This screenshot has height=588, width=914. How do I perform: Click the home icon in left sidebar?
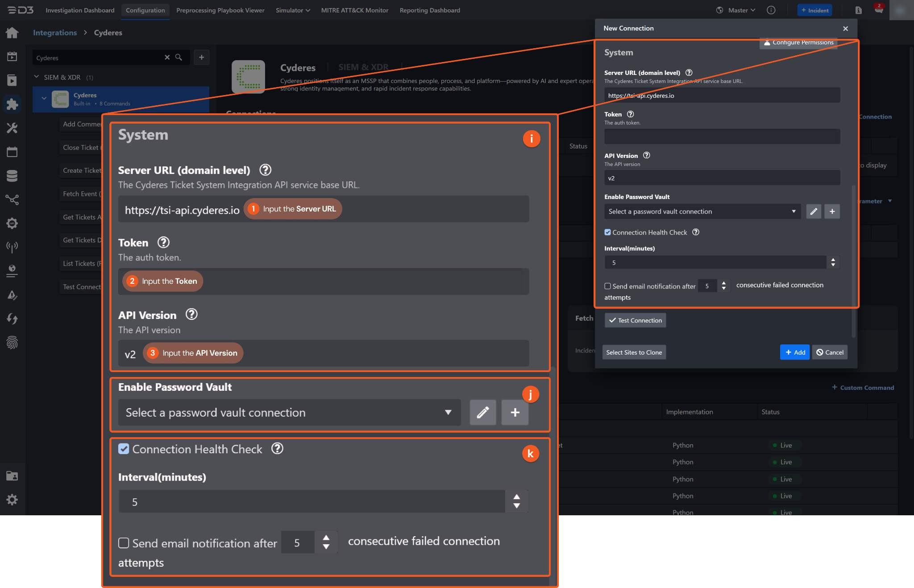click(x=12, y=33)
